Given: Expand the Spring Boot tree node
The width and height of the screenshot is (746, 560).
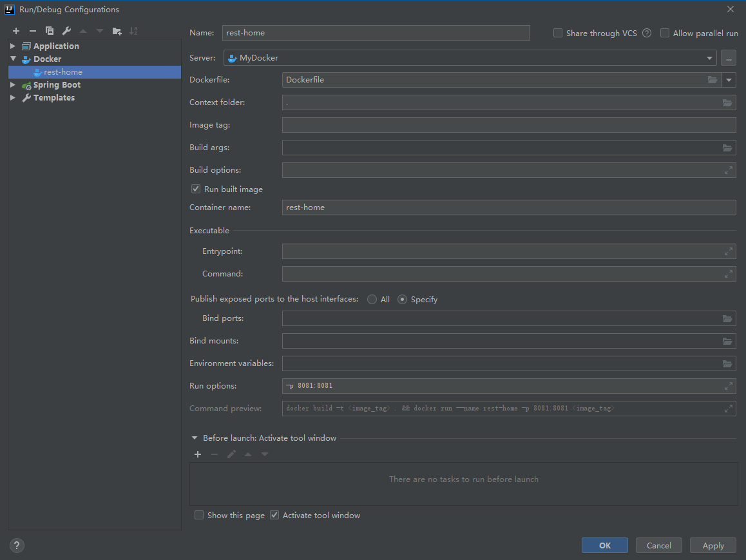Looking at the screenshot, I should coord(13,84).
